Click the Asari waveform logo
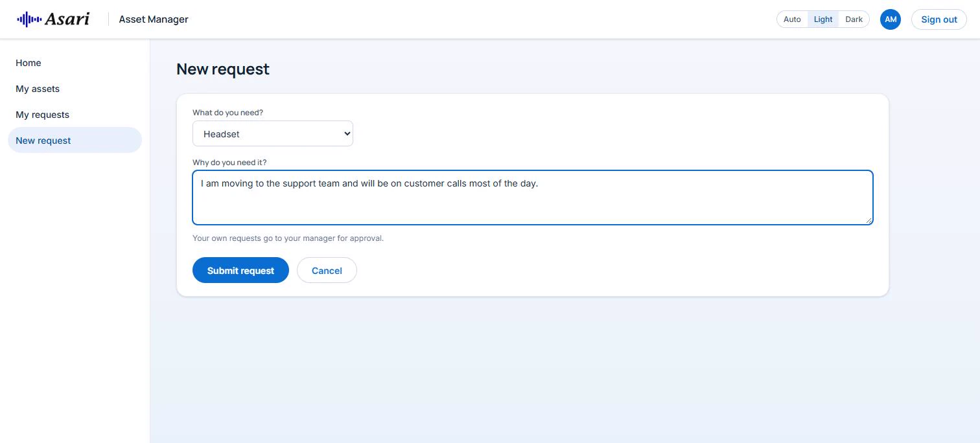 tap(53, 19)
